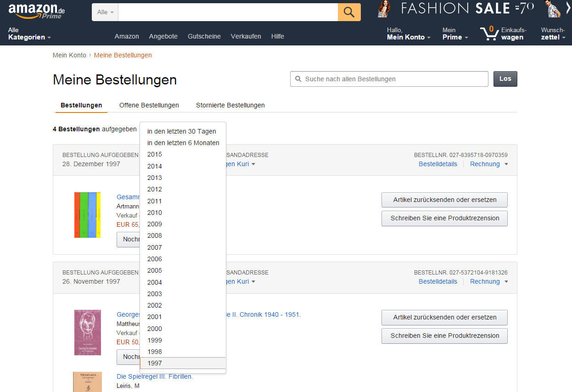
Task: Open the 'Alle' search category dropdown
Action: click(x=105, y=12)
